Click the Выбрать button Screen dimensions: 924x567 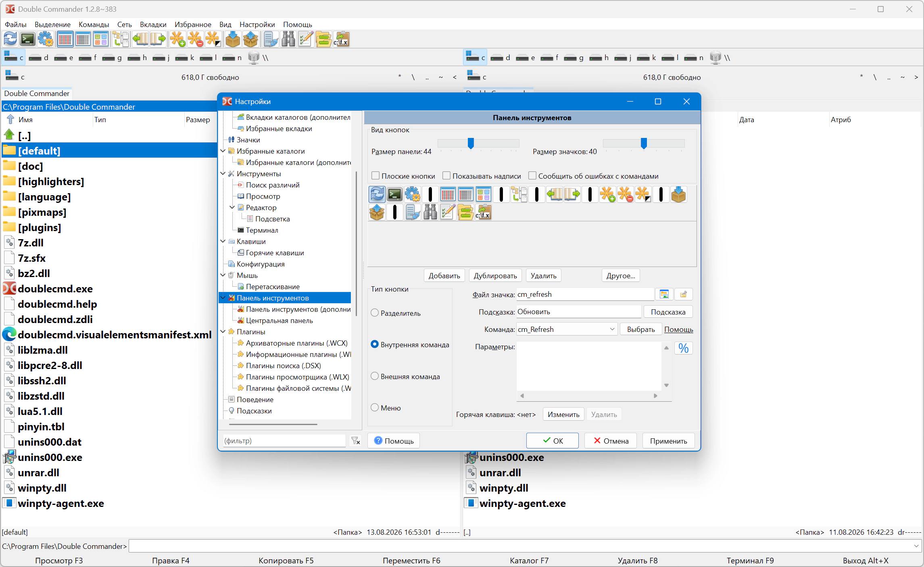click(x=641, y=329)
